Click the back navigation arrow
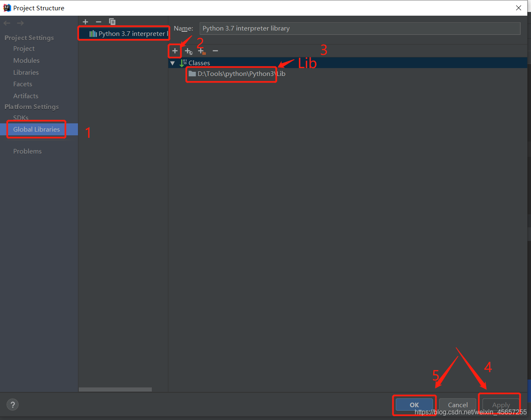This screenshot has width=531, height=420. pos(7,23)
